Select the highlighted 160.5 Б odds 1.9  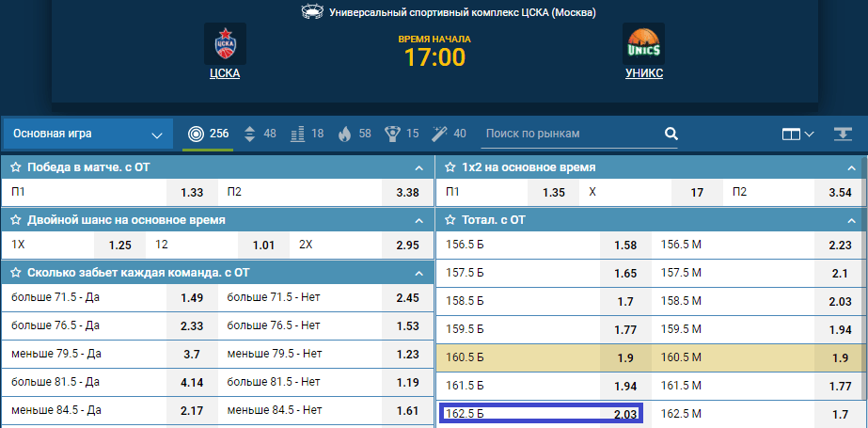point(625,358)
